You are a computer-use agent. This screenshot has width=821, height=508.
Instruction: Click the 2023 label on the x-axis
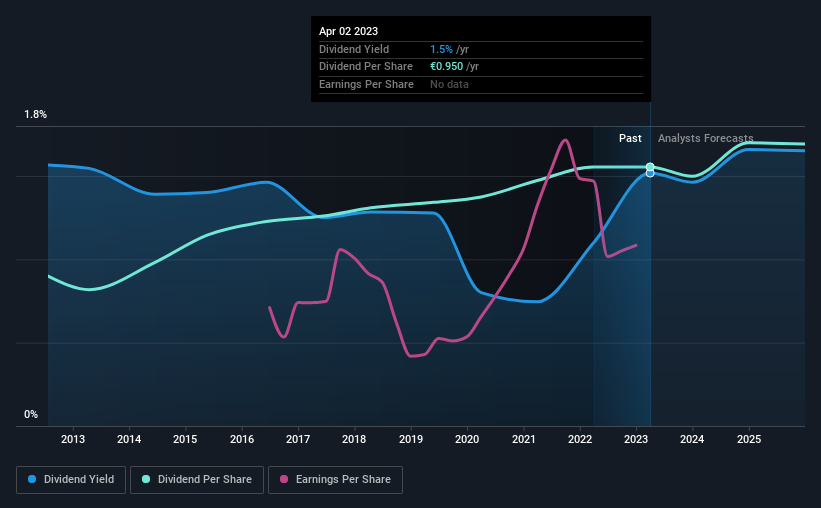point(636,439)
